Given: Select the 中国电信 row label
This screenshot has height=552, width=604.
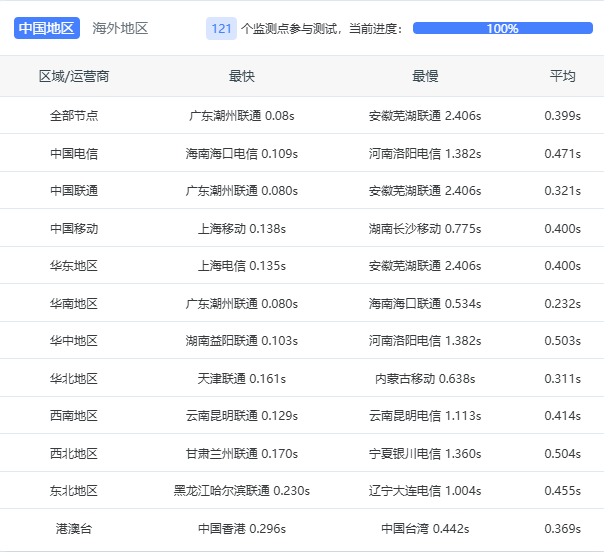Looking at the screenshot, I should 74,154.
